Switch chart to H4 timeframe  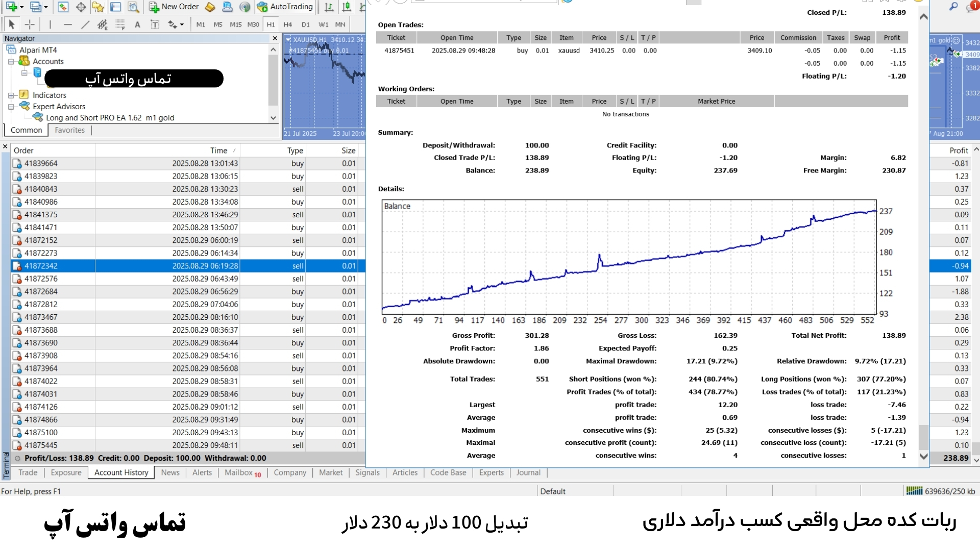point(287,24)
